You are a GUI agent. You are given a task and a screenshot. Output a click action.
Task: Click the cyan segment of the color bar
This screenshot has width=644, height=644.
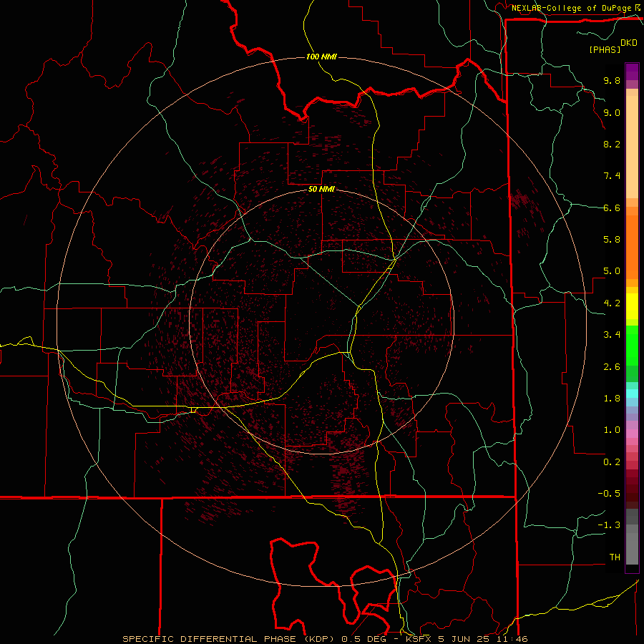(632, 394)
